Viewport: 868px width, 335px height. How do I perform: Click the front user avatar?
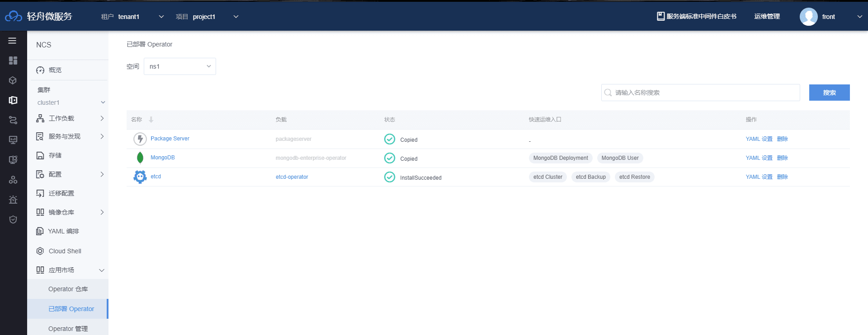[808, 17]
